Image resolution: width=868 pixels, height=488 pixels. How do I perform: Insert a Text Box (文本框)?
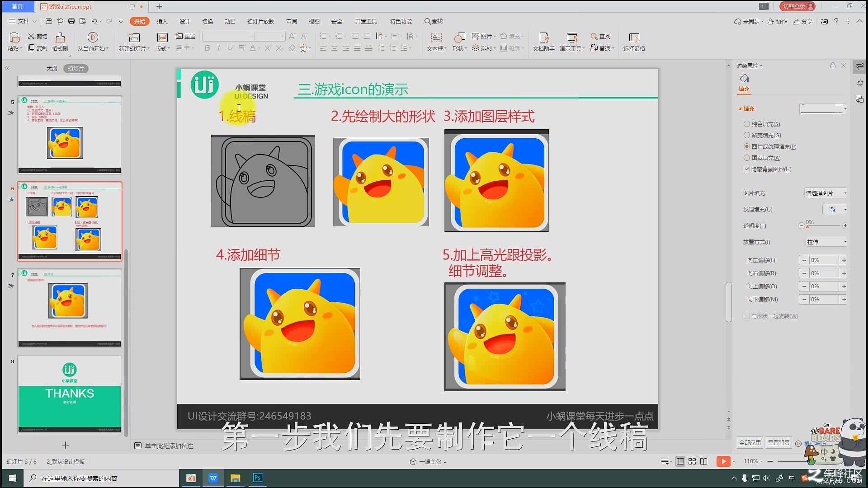point(436,42)
